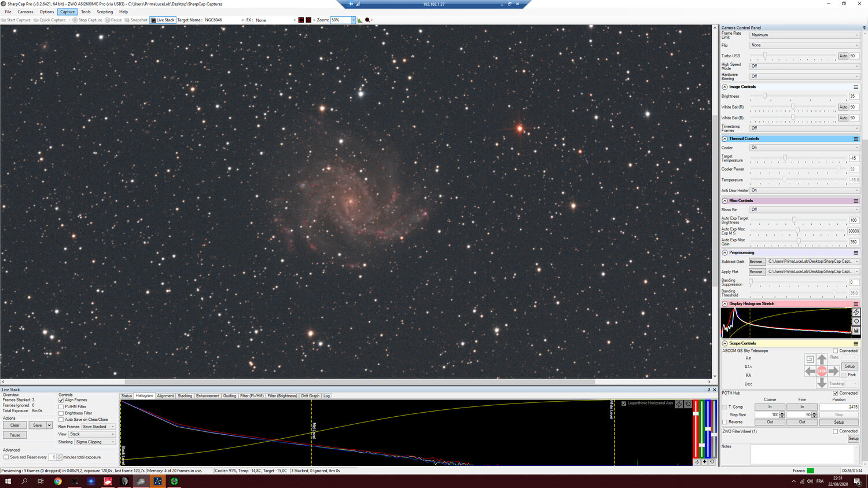
Task: Open the File menu
Action: pyautogui.click(x=8, y=12)
